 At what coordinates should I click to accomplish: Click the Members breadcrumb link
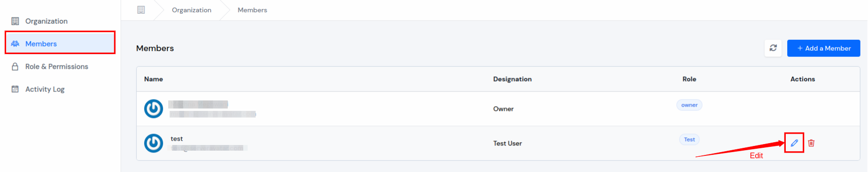pos(252,10)
